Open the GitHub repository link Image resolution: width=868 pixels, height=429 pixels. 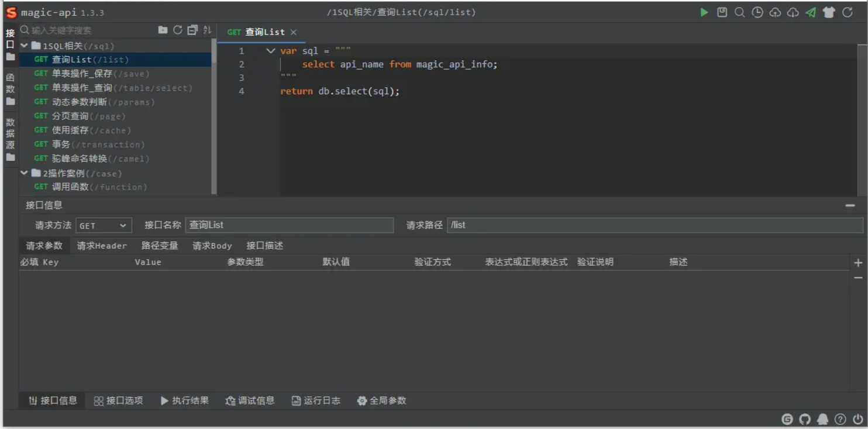805,419
